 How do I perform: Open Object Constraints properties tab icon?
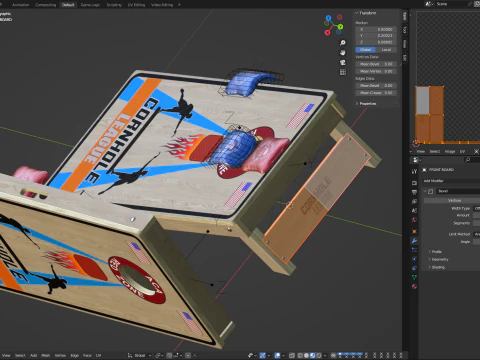(x=414, y=268)
